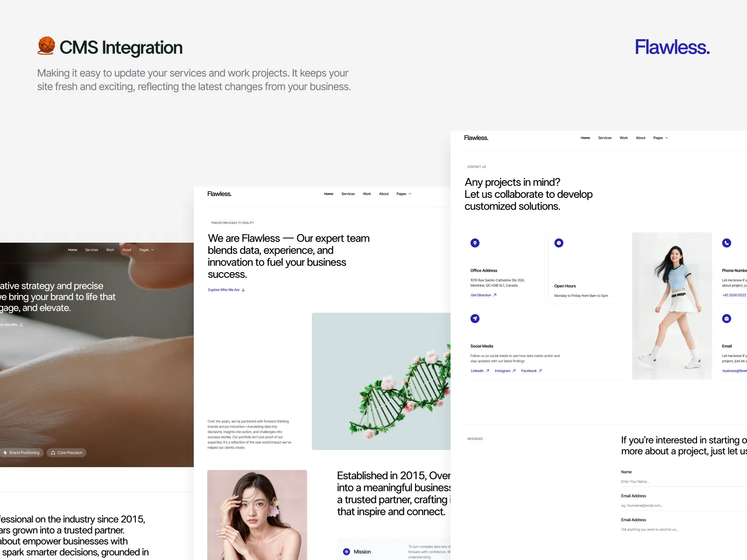This screenshot has width=747, height=560.
Task: Click the Open Hours label
Action: pyautogui.click(x=565, y=286)
